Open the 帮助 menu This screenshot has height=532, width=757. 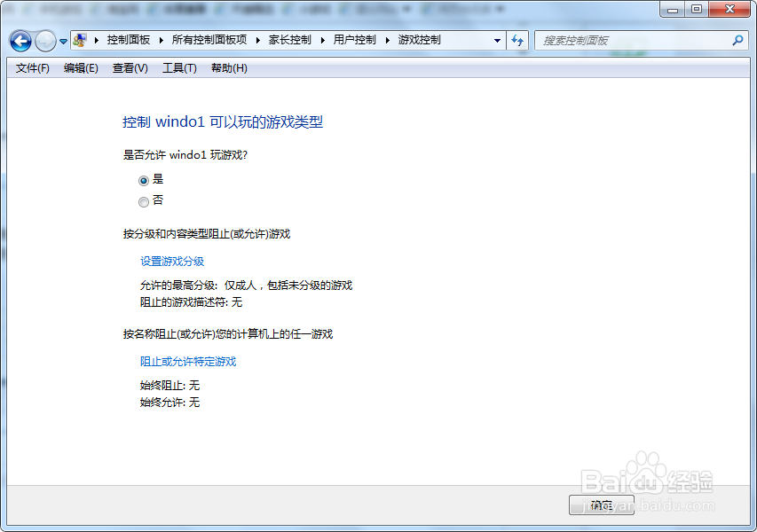click(x=227, y=68)
